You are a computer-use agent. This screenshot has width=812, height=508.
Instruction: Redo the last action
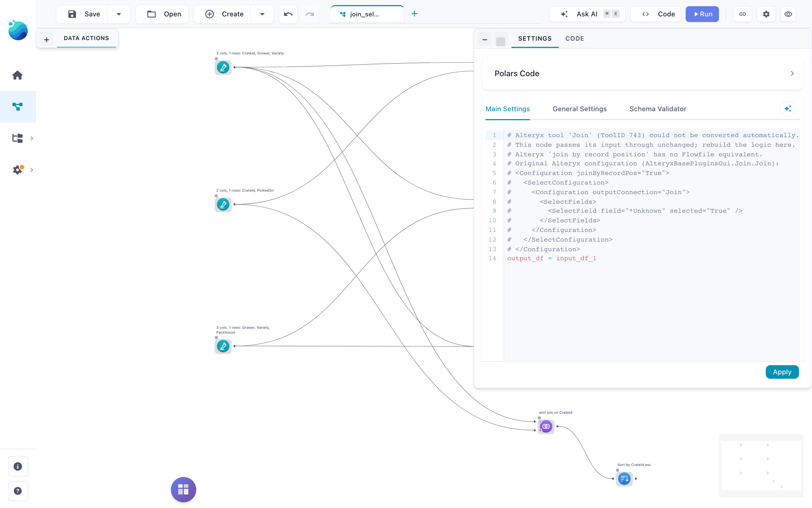(x=309, y=14)
